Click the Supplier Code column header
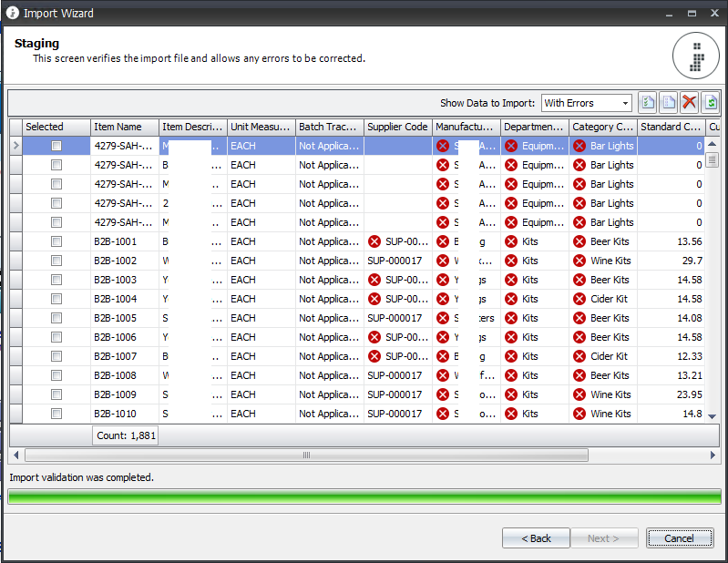This screenshot has width=728, height=563. pos(397,127)
